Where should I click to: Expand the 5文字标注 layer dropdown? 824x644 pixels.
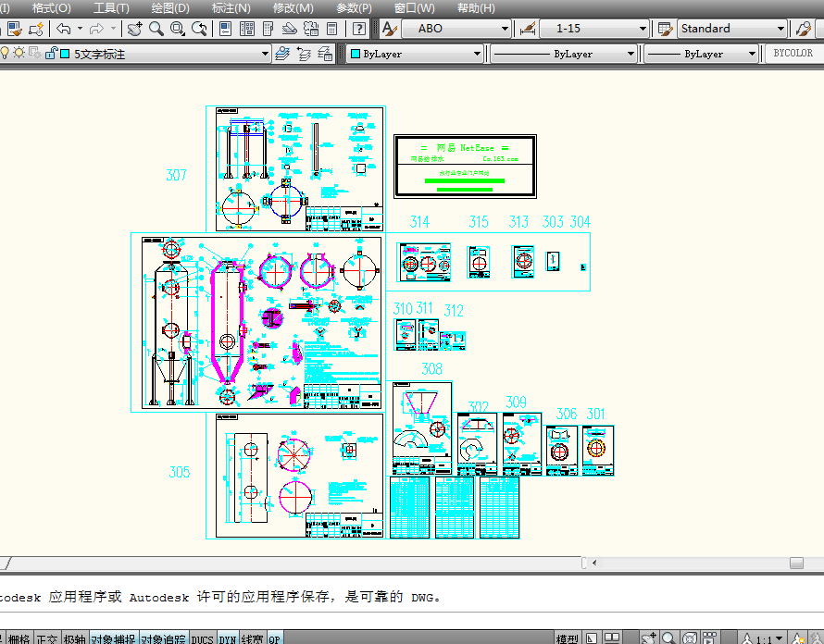tap(265, 54)
